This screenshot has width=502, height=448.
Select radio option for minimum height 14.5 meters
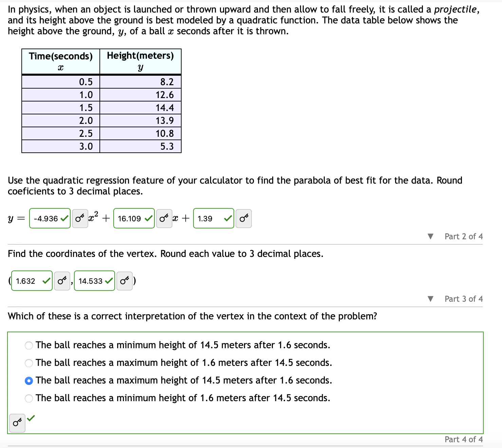coord(29,345)
